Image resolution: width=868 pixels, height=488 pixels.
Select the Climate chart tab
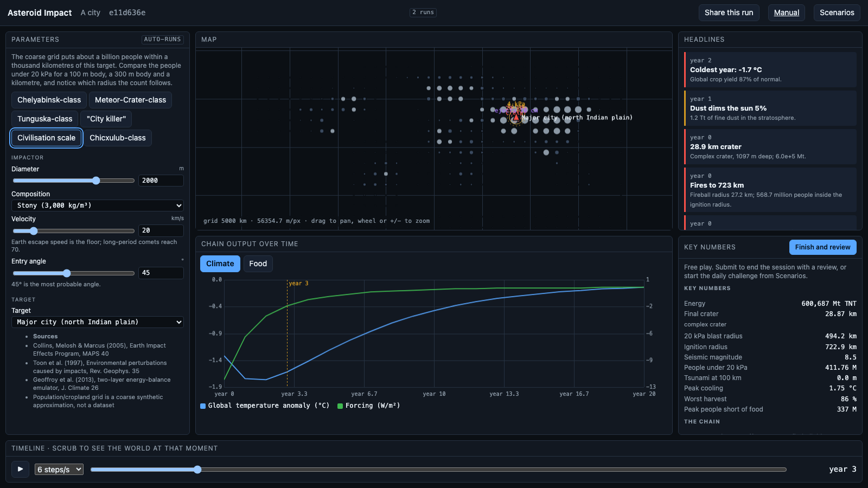tap(220, 264)
